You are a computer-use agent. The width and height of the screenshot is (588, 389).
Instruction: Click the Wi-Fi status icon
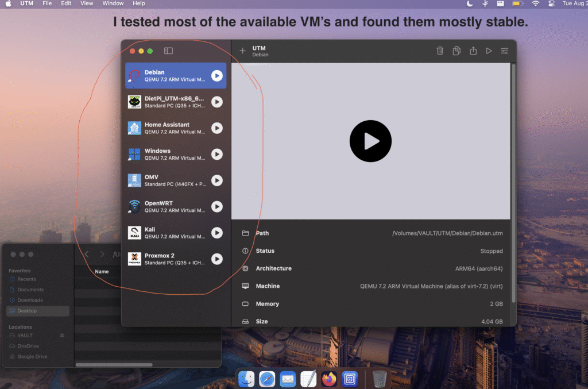click(536, 4)
